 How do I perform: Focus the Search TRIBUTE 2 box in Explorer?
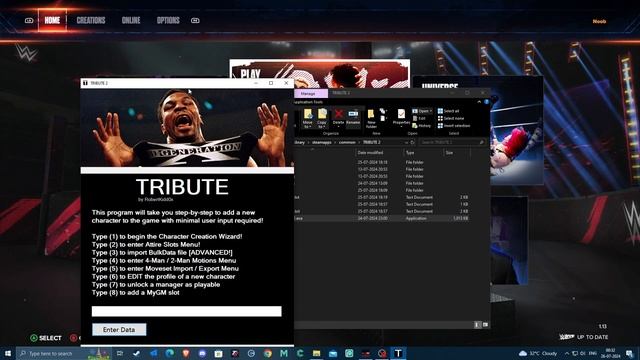(x=452, y=142)
